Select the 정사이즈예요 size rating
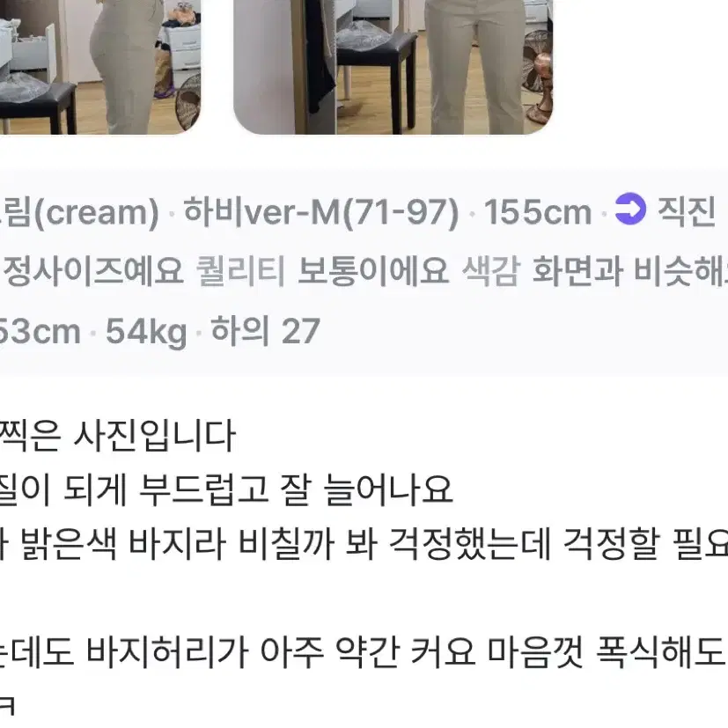The width and height of the screenshot is (728, 728). (92, 270)
